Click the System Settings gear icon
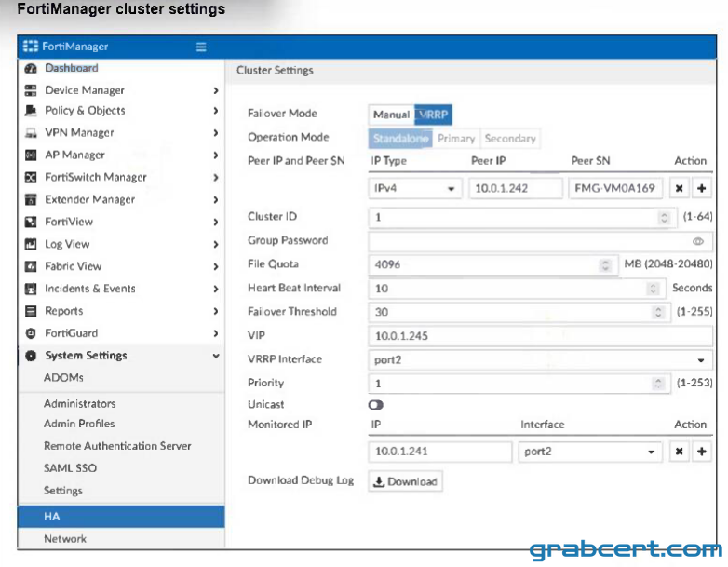 [x=31, y=356]
